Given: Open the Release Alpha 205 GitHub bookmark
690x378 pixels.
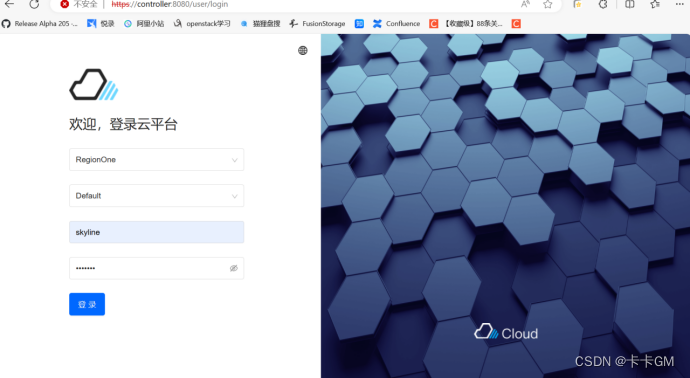Looking at the screenshot, I should tap(40, 24).
